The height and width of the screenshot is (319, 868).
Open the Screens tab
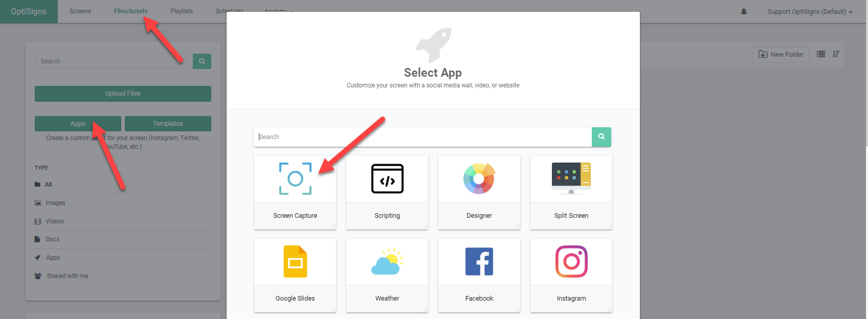80,11
